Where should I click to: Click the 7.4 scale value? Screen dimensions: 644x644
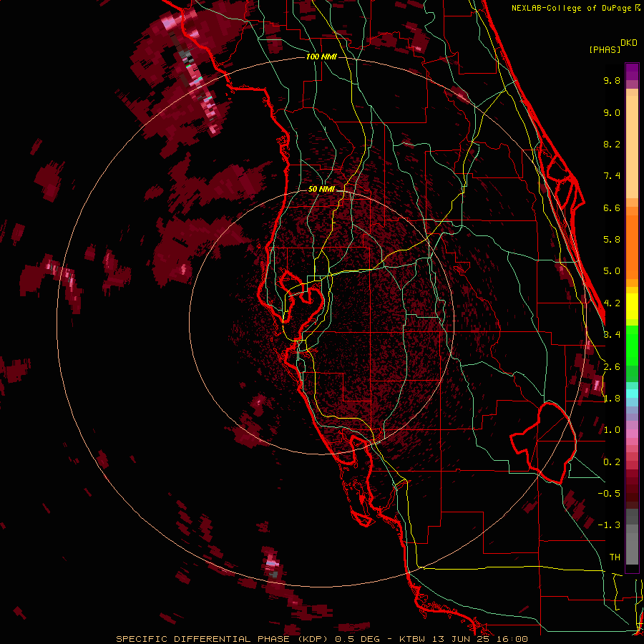pyautogui.click(x=612, y=176)
